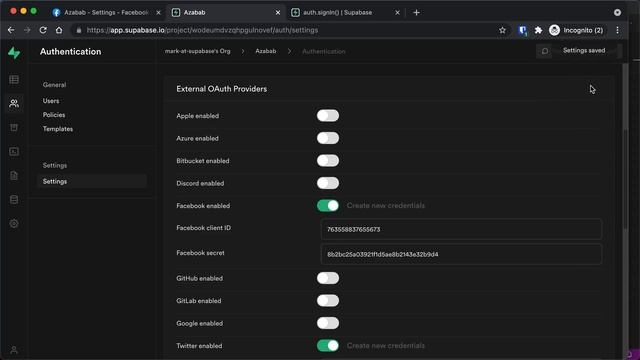The width and height of the screenshot is (640, 360).
Task: Click the External OAuth Providers heading
Action: pyautogui.click(x=222, y=89)
